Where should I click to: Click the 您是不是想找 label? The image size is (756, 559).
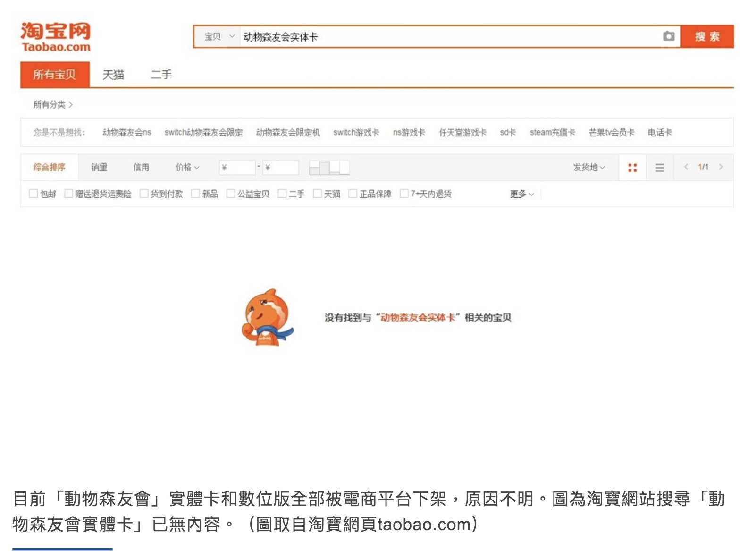59,133
